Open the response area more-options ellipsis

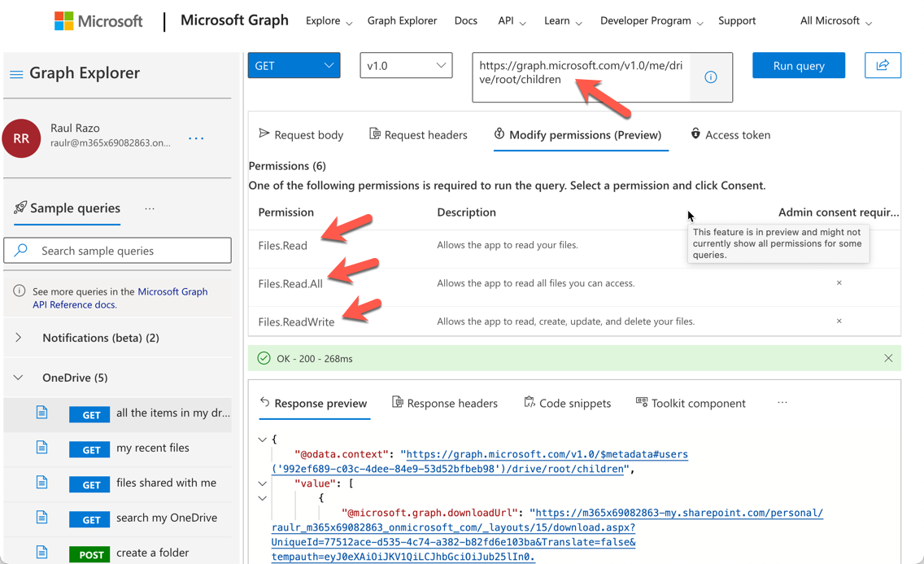pos(782,403)
